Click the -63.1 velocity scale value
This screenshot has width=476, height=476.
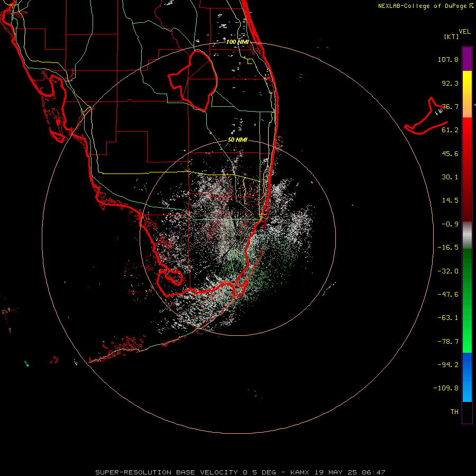tap(448, 318)
